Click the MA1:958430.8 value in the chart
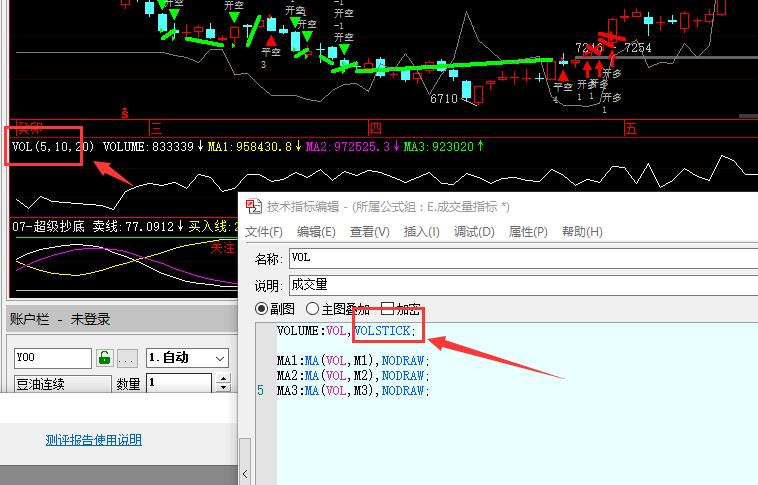758x485 pixels. 250,147
